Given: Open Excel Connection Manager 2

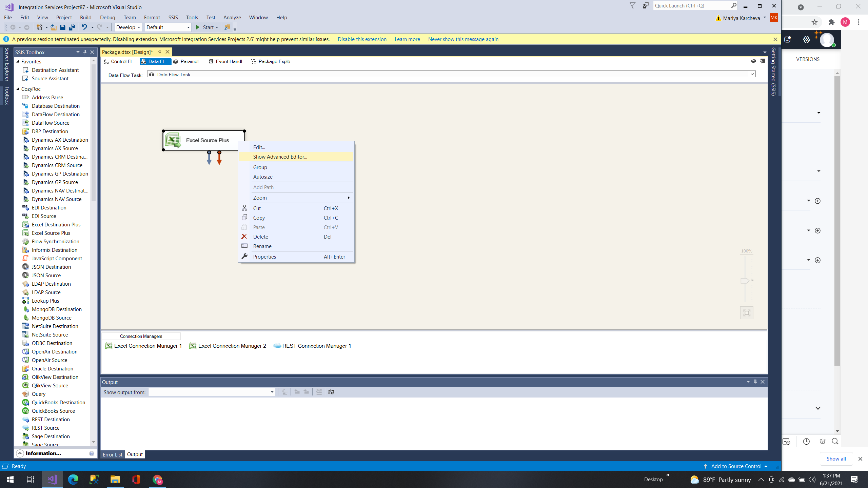Looking at the screenshot, I should (x=228, y=346).
